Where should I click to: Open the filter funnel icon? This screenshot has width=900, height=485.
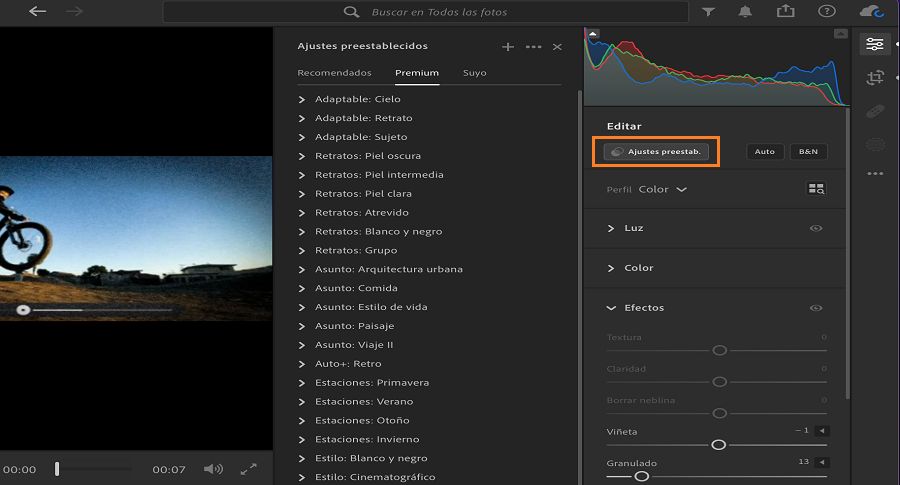pyautogui.click(x=709, y=12)
